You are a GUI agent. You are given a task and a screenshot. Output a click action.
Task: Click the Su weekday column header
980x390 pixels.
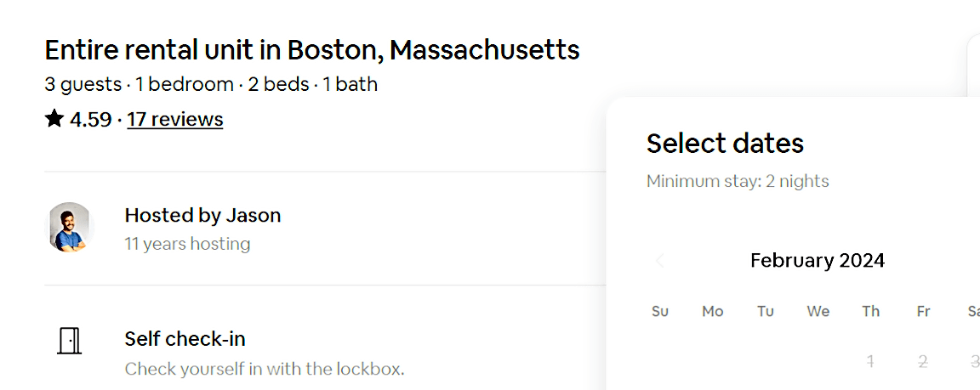point(660,311)
